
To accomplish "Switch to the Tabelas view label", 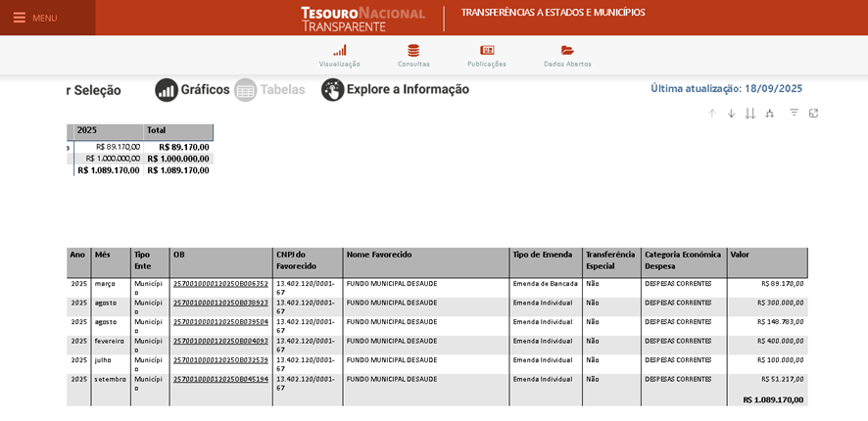I will tap(283, 90).
